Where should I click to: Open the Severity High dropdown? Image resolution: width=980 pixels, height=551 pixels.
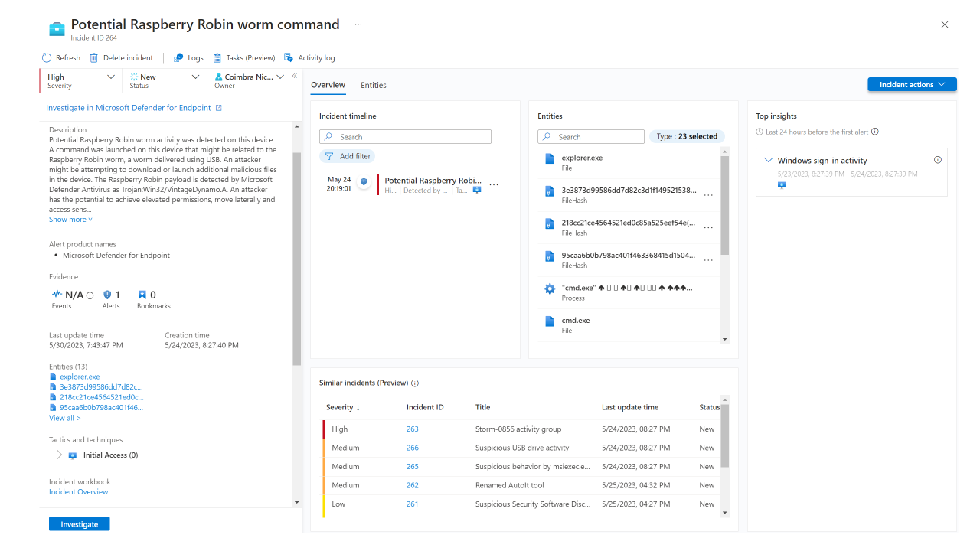coord(111,77)
